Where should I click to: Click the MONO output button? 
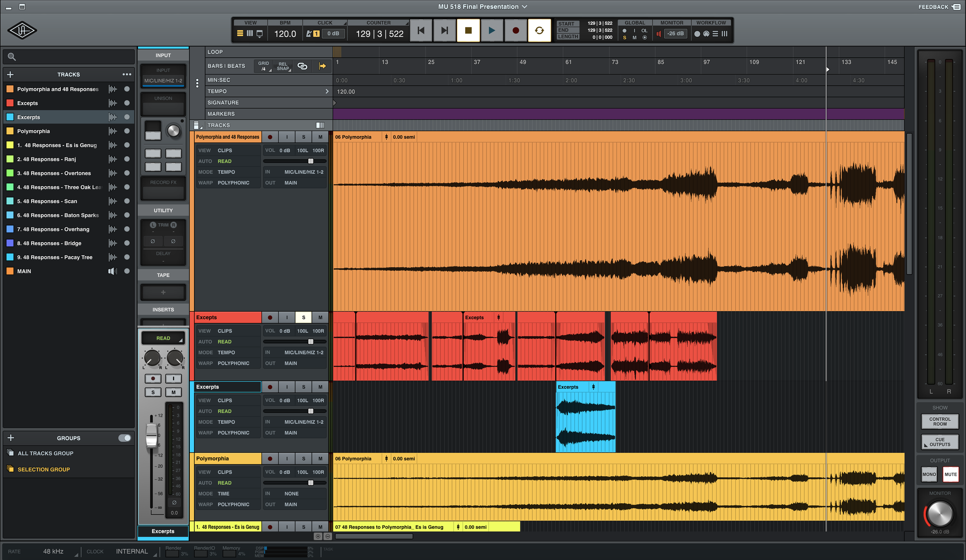pos(929,474)
